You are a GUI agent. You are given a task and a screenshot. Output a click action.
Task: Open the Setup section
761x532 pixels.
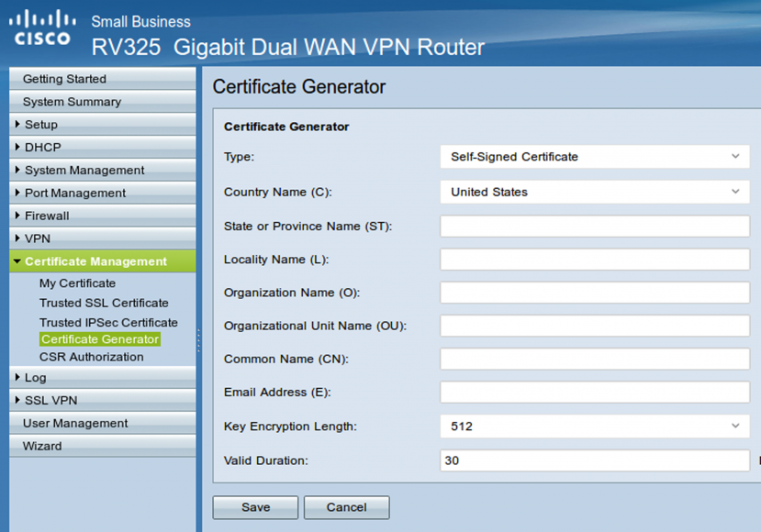103,124
